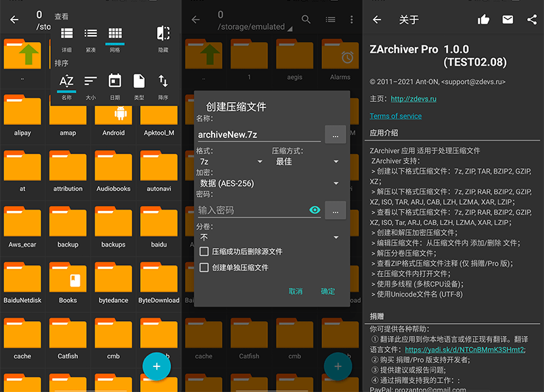The image size is (544, 392).
Task: Go back in the middle panel
Action: tap(196, 20)
